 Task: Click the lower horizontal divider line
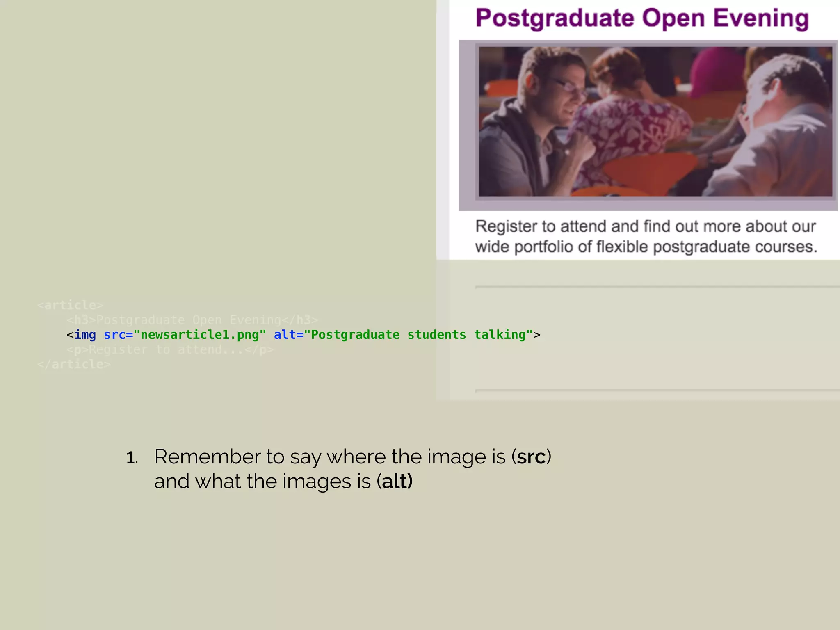coord(657,390)
